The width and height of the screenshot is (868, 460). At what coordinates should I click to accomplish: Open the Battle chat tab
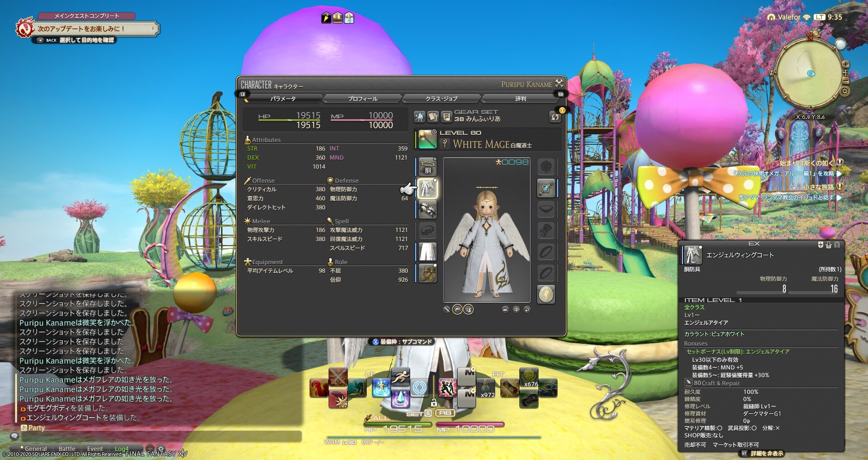pyautogui.click(x=67, y=449)
